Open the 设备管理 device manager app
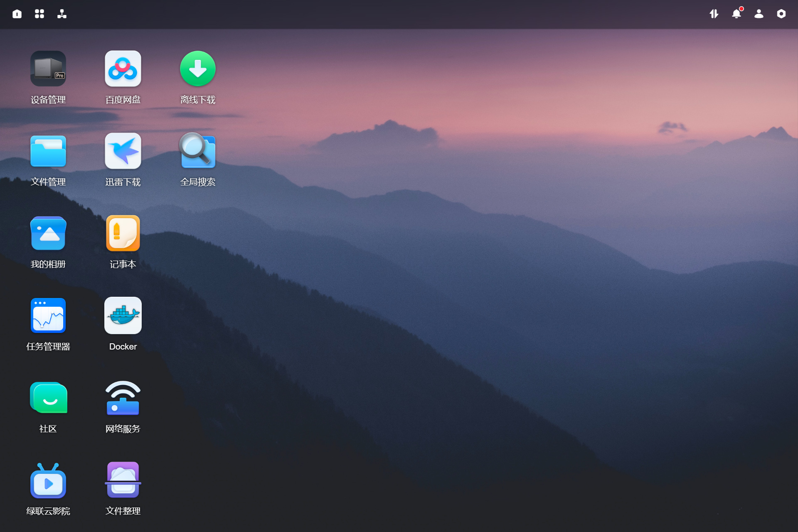Viewport: 798px width, 532px height. pyautogui.click(x=48, y=69)
